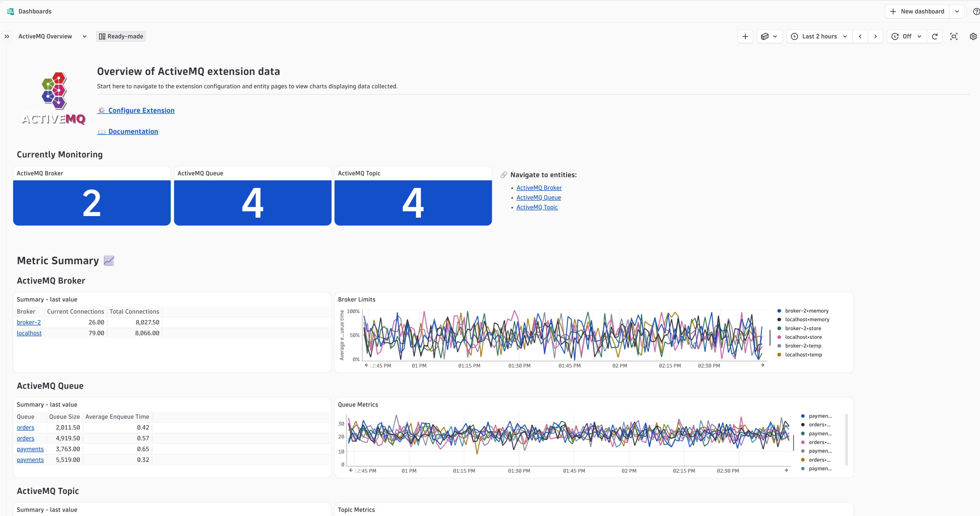The image size is (980, 516).
Task: Click the ActiveMQ logo image
Action: [x=54, y=99]
